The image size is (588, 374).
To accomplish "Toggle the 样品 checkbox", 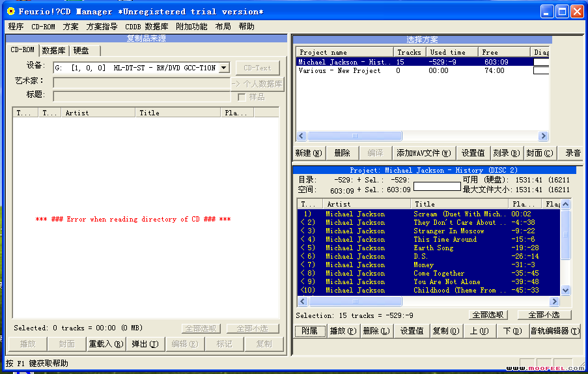I will (242, 97).
